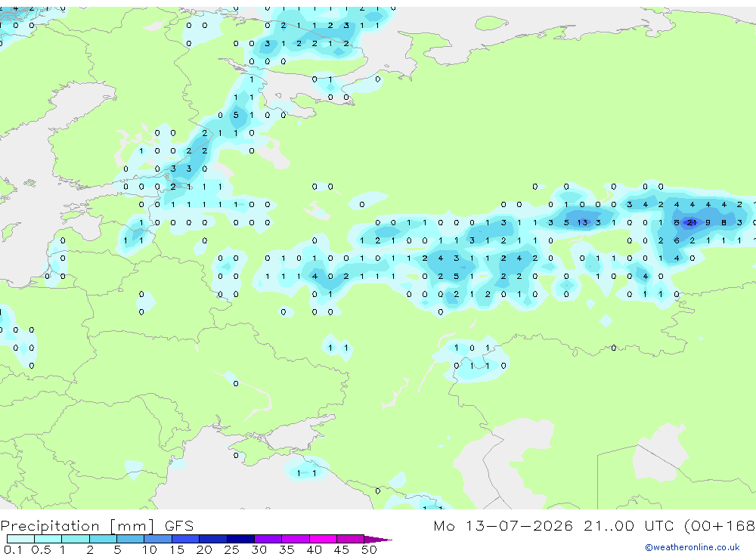Select the 10–15 mm blue legend swatch
Viewport: 756px width, 554px height.
158,539
